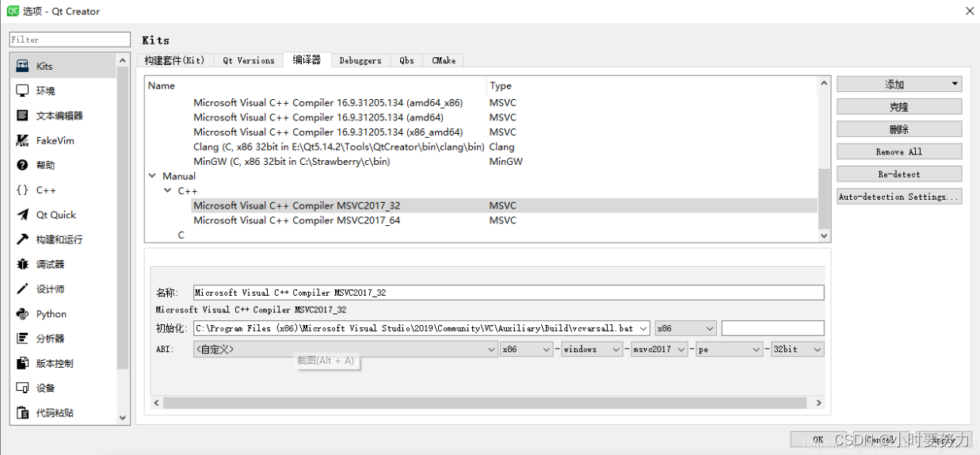Select the C++ braces icon
Screen dimensions: 980x455
pyautogui.click(x=22, y=190)
